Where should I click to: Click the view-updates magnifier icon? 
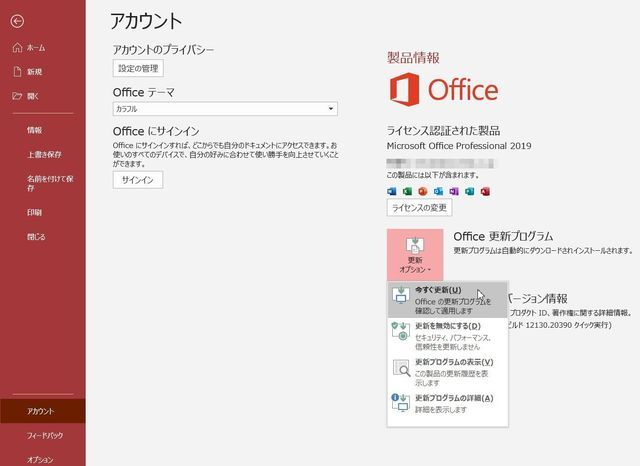coord(401,367)
